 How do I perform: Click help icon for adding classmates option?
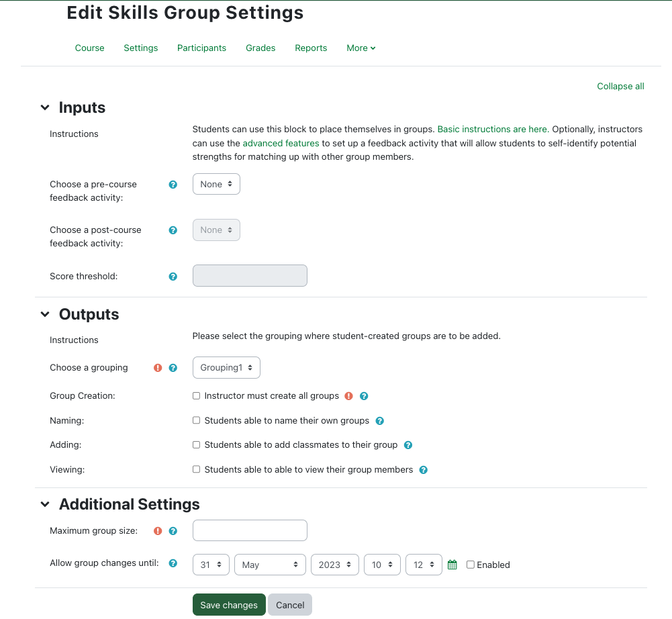point(408,445)
